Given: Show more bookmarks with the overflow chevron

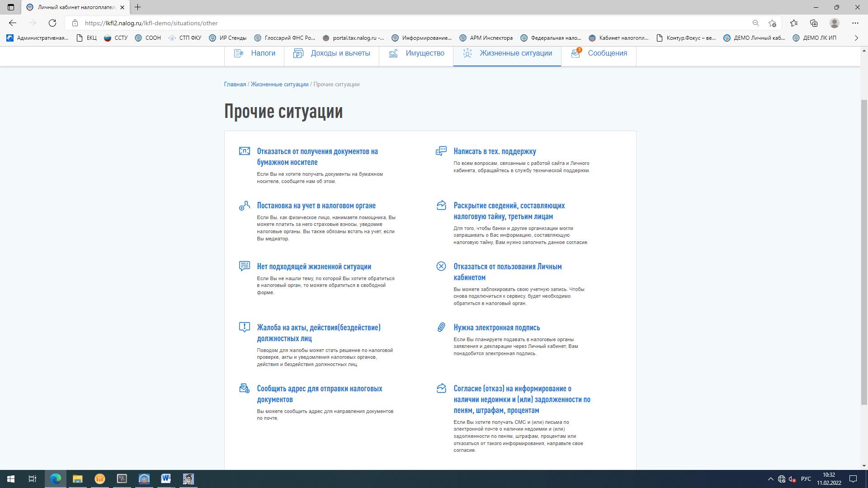Looking at the screenshot, I should [856, 38].
